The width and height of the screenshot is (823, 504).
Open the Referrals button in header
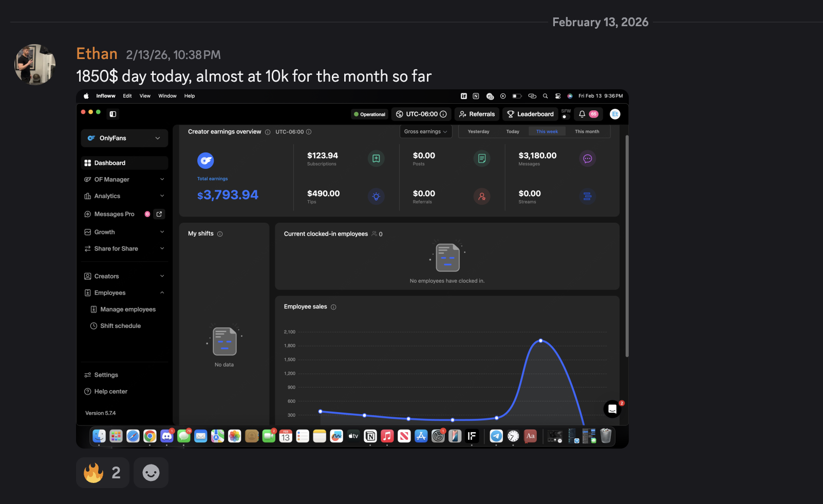click(x=477, y=114)
